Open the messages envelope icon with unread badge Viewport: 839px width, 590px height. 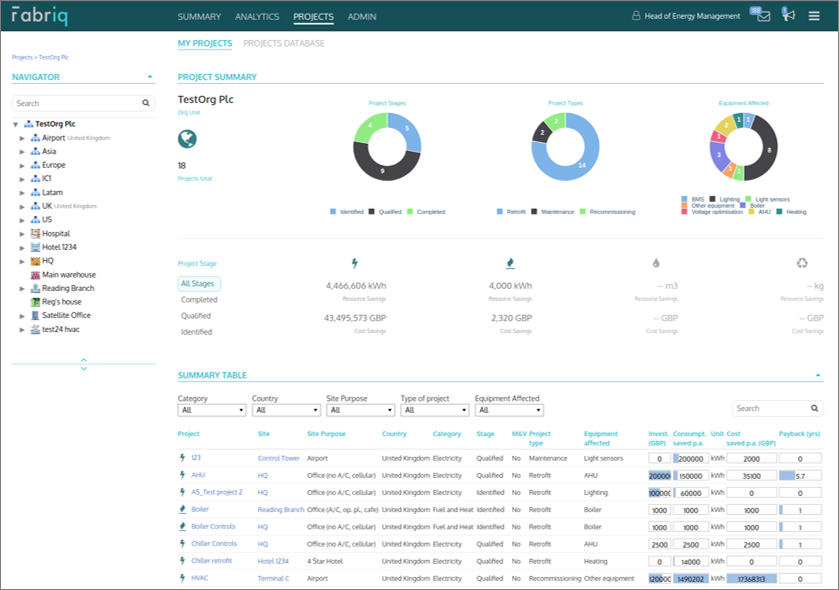pos(766,15)
